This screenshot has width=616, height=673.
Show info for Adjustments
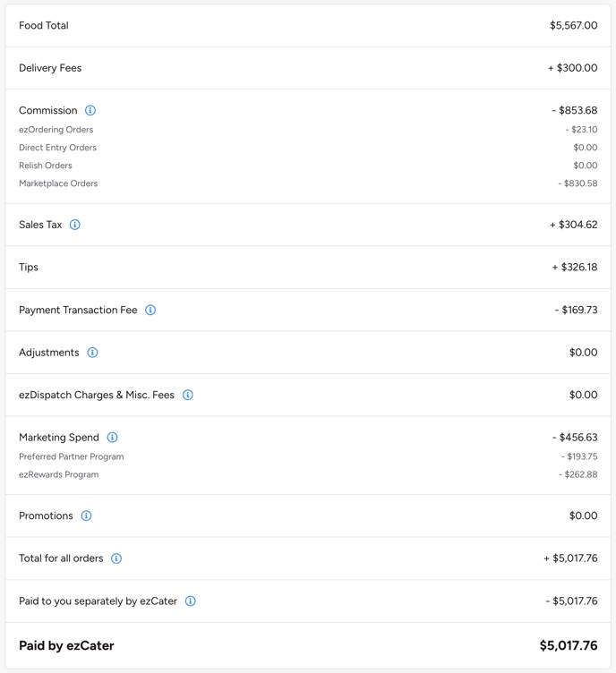[x=92, y=353]
